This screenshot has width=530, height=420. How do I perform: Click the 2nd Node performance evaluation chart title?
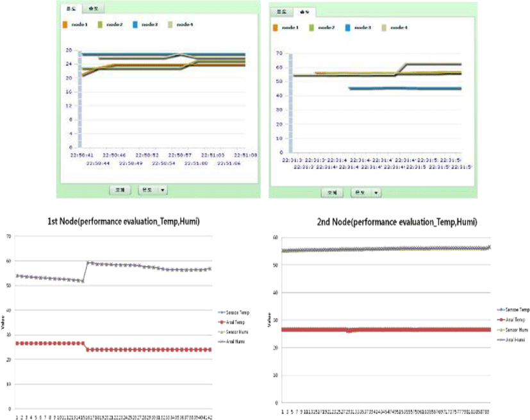pyautogui.click(x=396, y=221)
